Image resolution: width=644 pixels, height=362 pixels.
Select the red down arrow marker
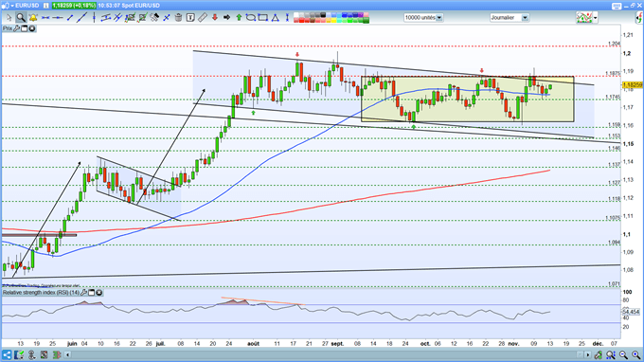click(x=214, y=17)
